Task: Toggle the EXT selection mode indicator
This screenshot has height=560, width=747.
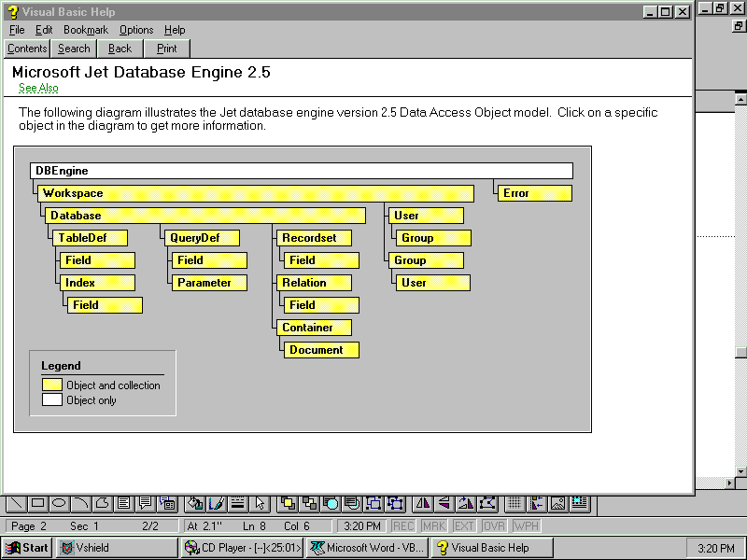Action: (464, 525)
